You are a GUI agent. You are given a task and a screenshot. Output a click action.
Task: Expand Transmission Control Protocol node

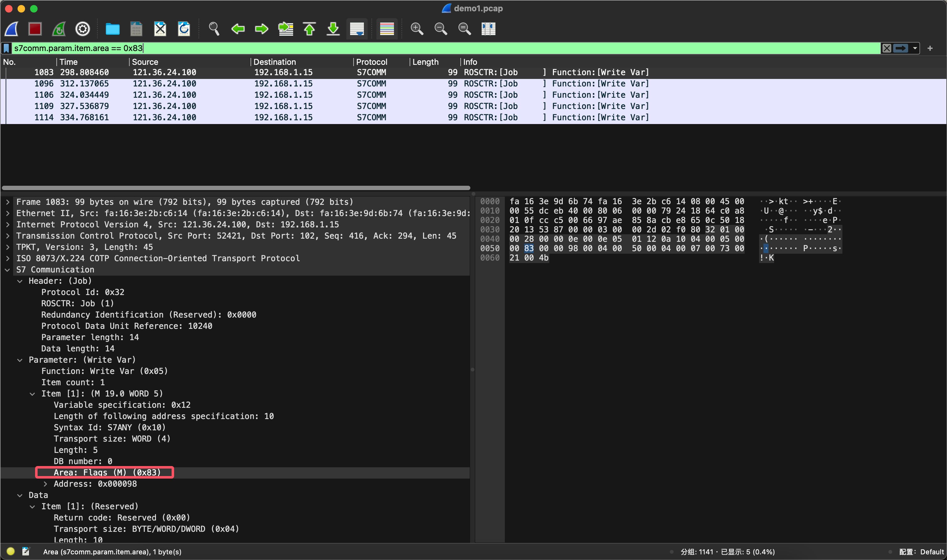[x=8, y=236]
